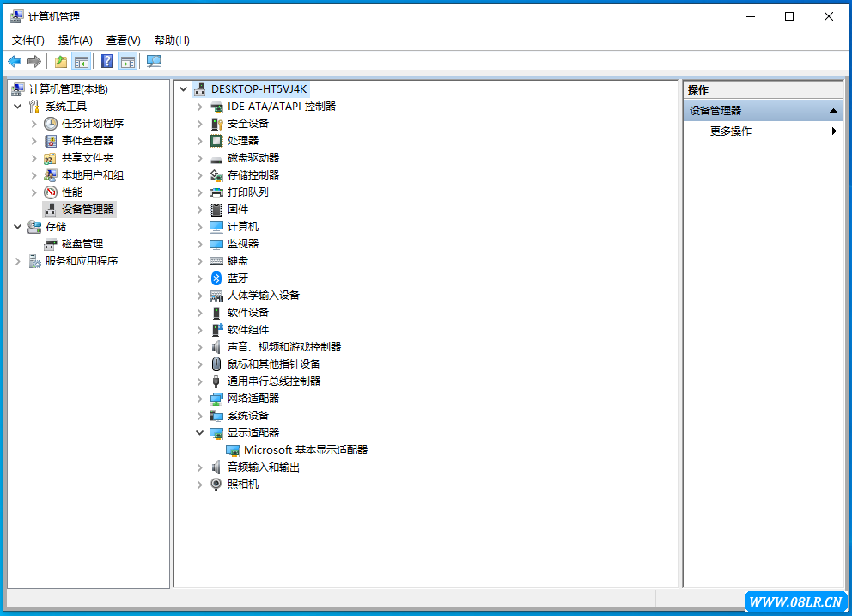Click the 安全设备 key icon

pyautogui.click(x=216, y=124)
